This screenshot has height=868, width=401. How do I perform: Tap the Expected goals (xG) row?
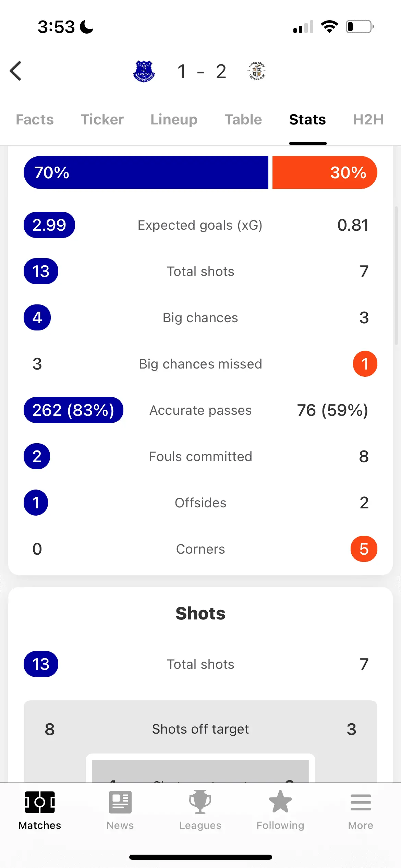200,225
